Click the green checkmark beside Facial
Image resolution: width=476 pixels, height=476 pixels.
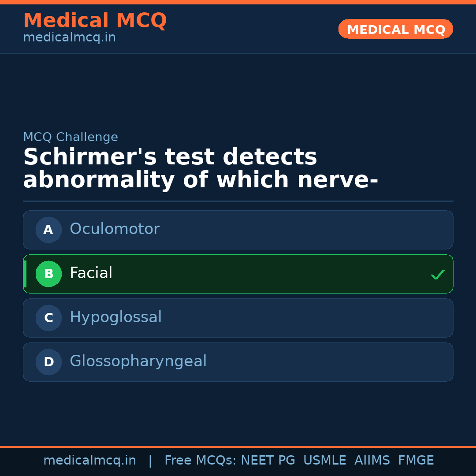tap(437, 275)
